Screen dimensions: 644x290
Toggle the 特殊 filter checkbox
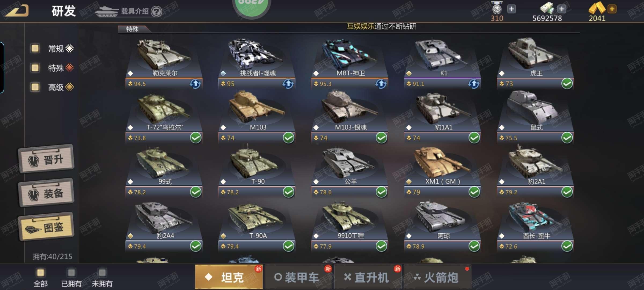tap(35, 68)
